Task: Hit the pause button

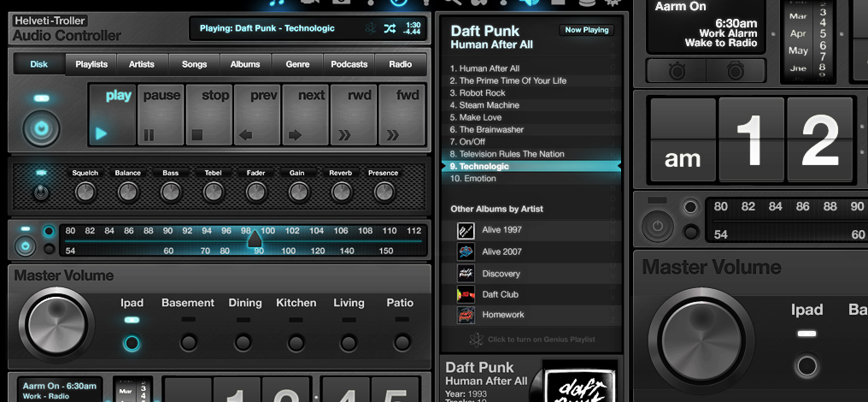Action: (x=161, y=115)
